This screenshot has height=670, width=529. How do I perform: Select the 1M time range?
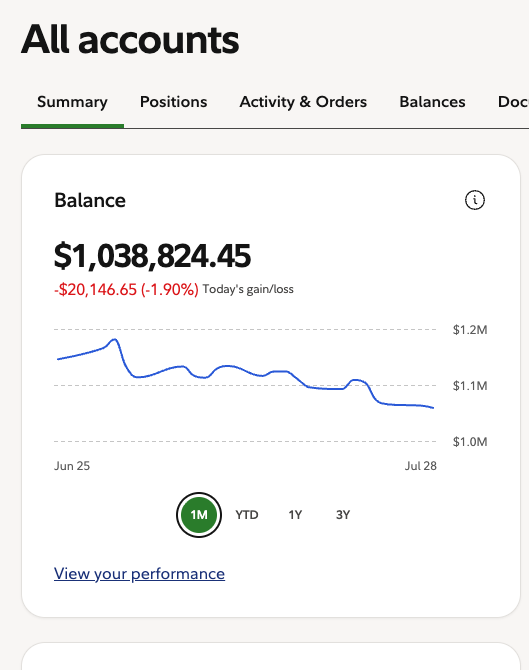199,515
